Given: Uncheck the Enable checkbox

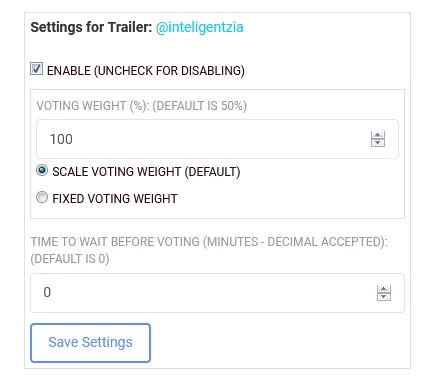Looking at the screenshot, I should [36, 69].
